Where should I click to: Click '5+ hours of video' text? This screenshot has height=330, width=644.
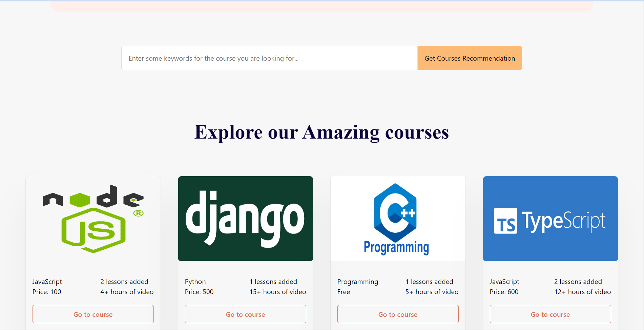click(432, 292)
